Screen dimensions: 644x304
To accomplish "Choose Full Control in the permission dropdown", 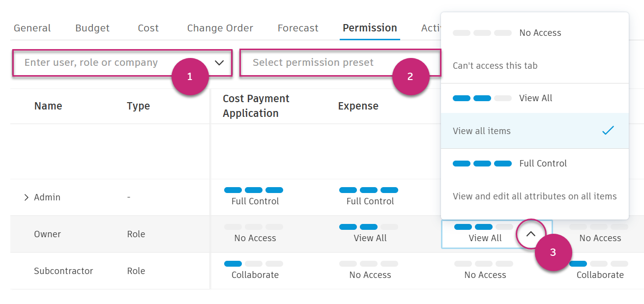I will [x=534, y=164].
